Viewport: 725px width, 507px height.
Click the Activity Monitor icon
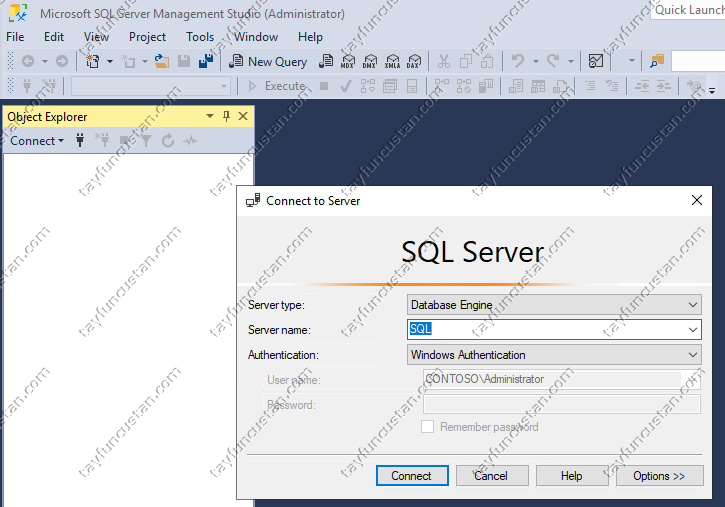pyautogui.click(x=596, y=61)
